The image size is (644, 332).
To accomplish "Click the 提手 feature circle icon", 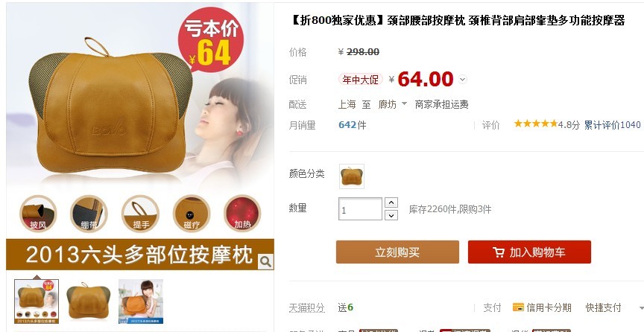I will tap(140, 214).
